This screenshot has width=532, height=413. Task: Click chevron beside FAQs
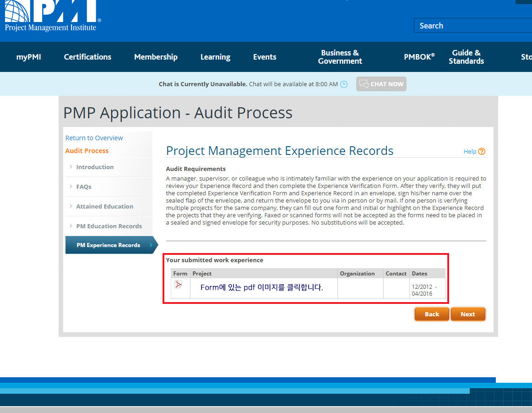(x=71, y=187)
